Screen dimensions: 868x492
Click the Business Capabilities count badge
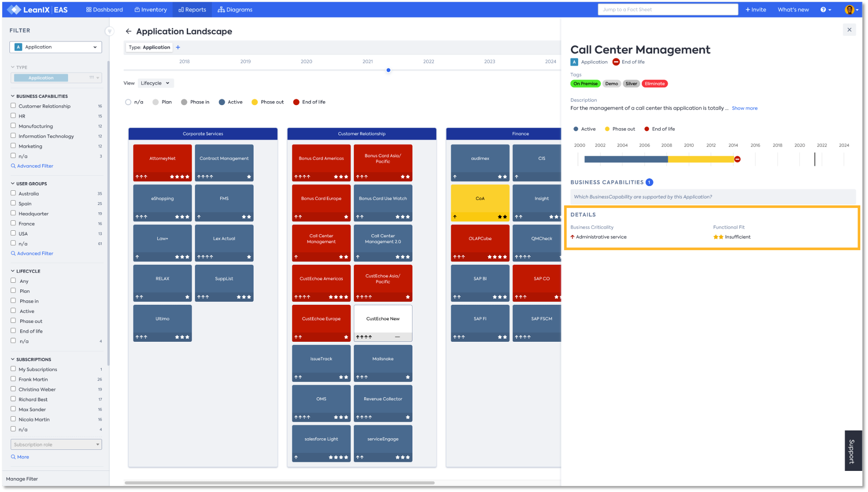click(x=649, y=183)
